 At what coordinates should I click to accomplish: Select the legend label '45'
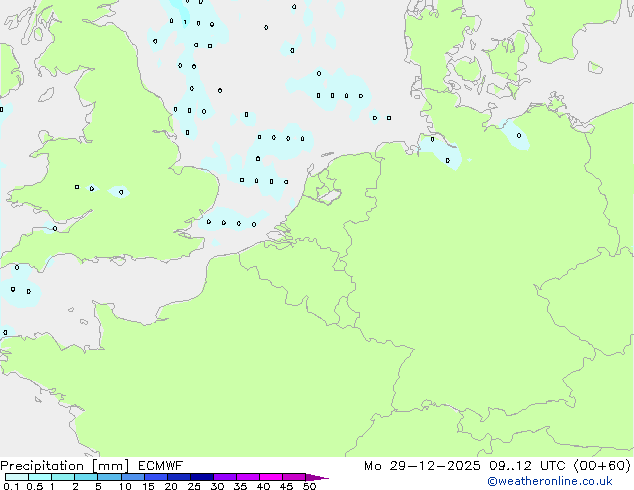pos(286,486)
